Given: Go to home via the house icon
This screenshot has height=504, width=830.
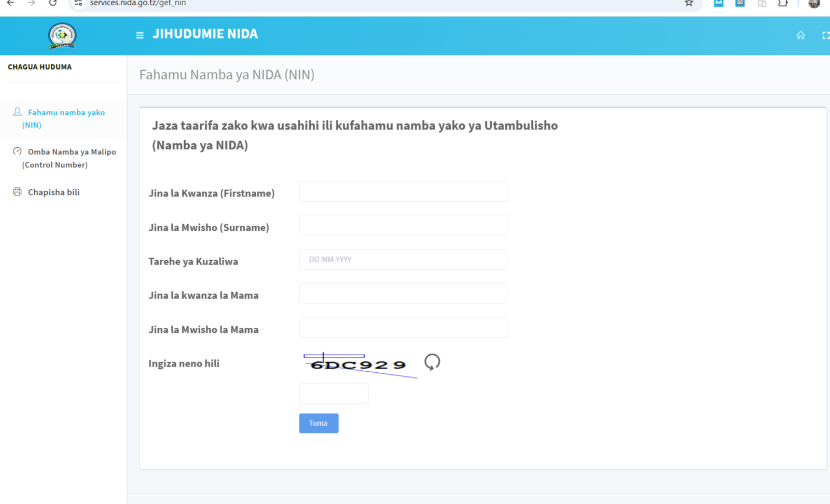Looking at the screenshot, I should tap(800, 35).
